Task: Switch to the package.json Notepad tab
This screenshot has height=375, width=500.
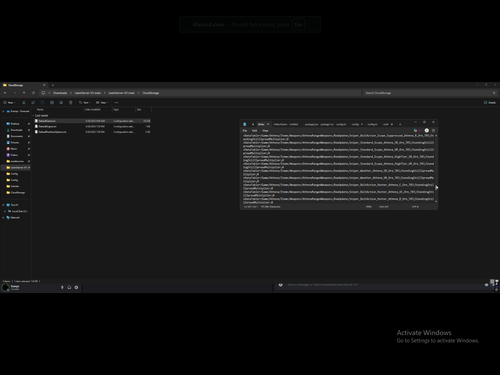Action: (x=311, y=124)
